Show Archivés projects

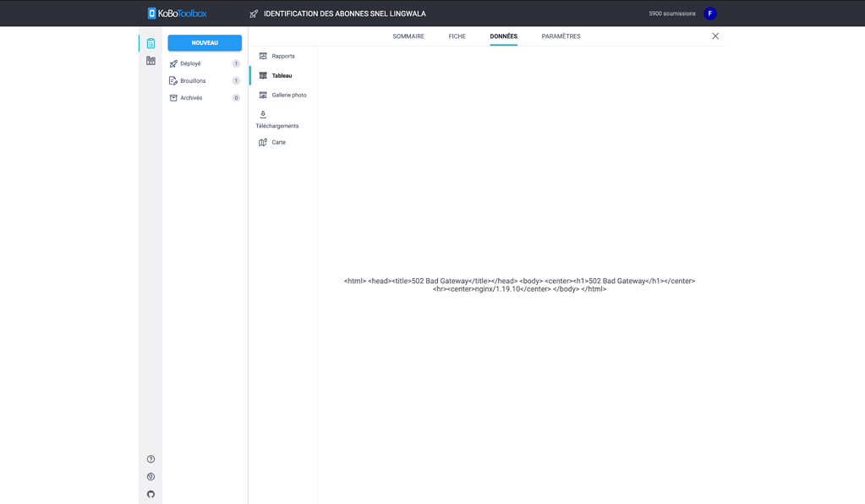(191, 97)
